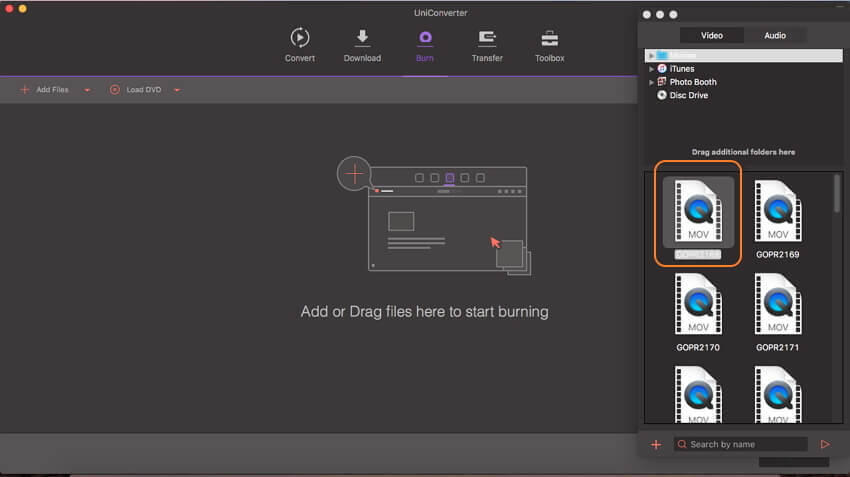Viewport: 850px width, 477px height.
Task: Expand the Photo Booth tree item
Action: tap(651, 82)
